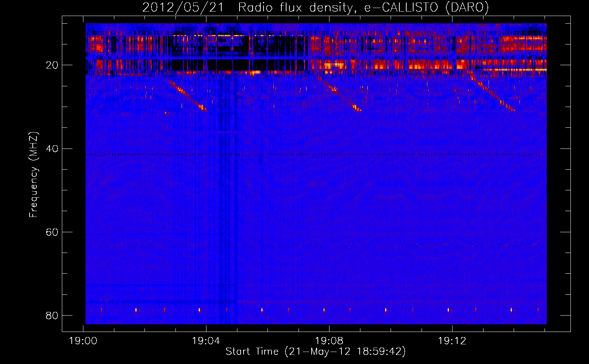The height and width of the screenshot is (364, 589).
Task: Click the thin horizontal line near 41 MHz
Action: tap(316, 154)
